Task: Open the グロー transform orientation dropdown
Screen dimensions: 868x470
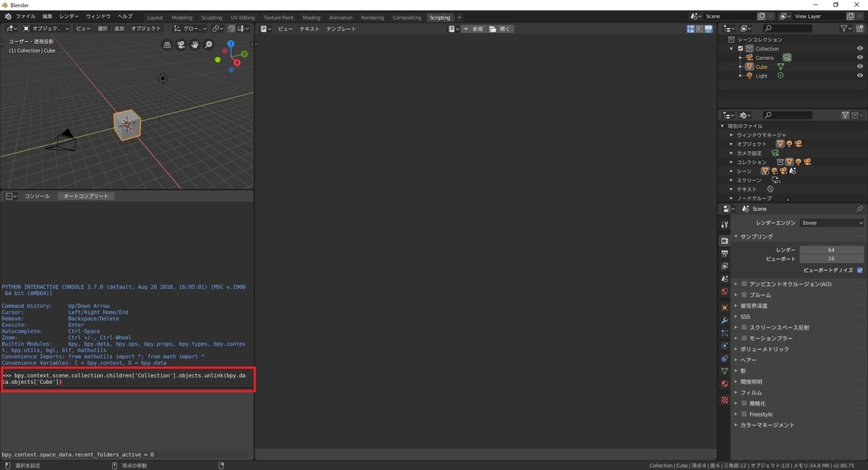Action: [x=190, y=29]
